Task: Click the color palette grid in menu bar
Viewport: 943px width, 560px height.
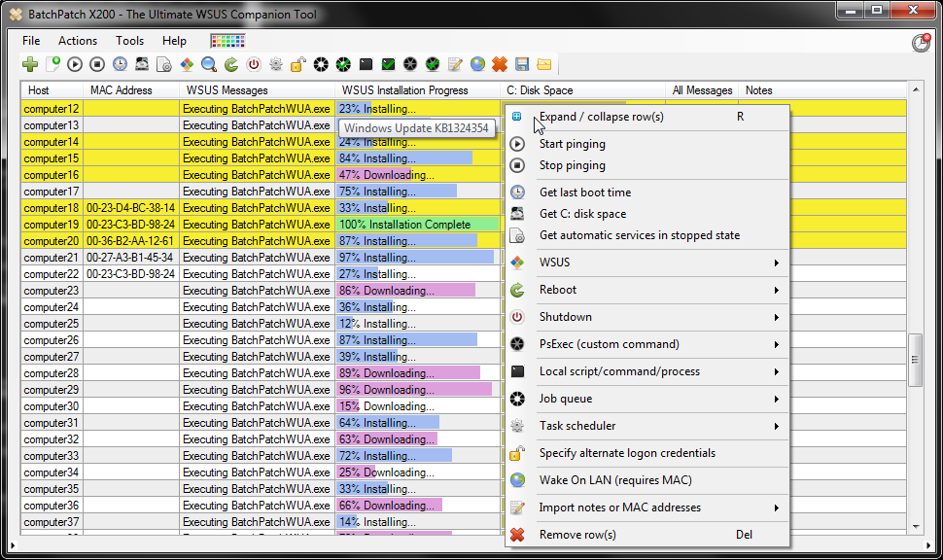Action: coord(227,41)
